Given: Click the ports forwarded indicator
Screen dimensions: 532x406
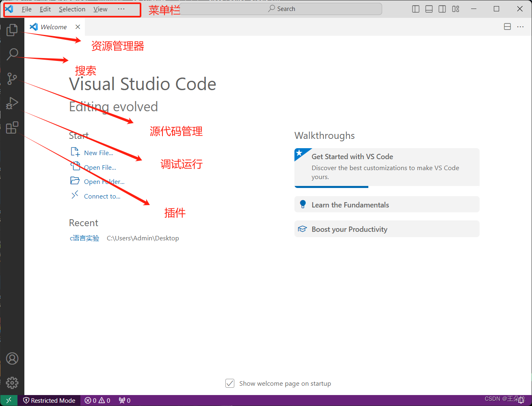Looking at the screenshot, I should pyautogui.click(x=125, y=400).
